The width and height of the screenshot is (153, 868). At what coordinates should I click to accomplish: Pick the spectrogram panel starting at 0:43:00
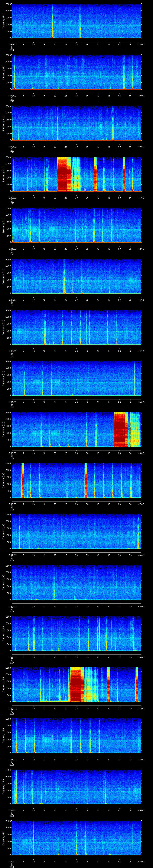[77, 327]
